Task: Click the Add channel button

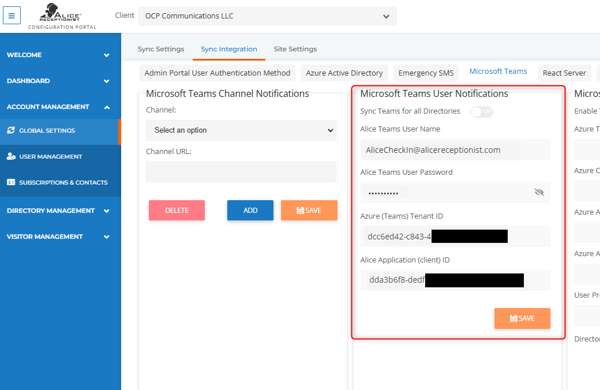Action: [x=250, y=210]
